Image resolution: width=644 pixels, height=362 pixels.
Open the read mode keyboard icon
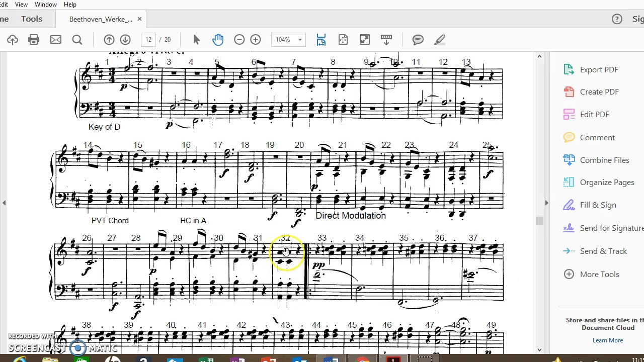click(386, 40)
